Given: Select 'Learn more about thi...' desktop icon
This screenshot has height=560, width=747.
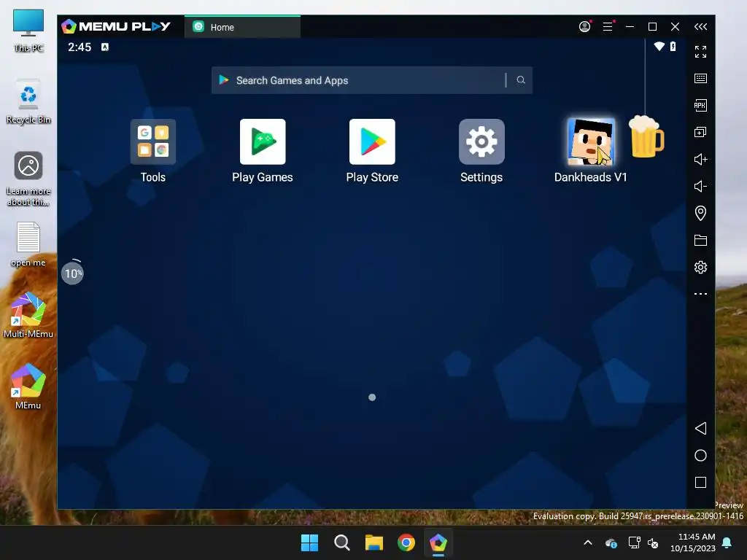Looking at the screenshot, I should pyautogui.click(x=28, y=179).
